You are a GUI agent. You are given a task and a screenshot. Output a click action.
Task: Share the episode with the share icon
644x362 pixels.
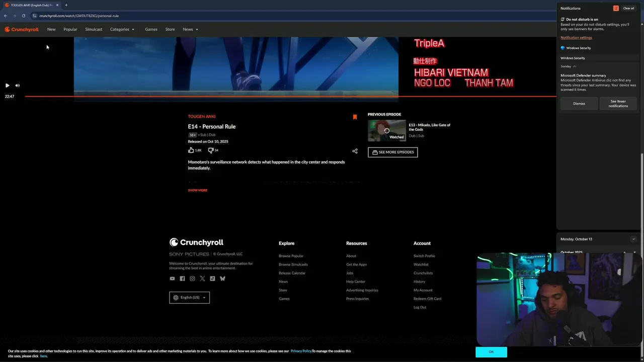pyautogui.click(x=355, y=151)
